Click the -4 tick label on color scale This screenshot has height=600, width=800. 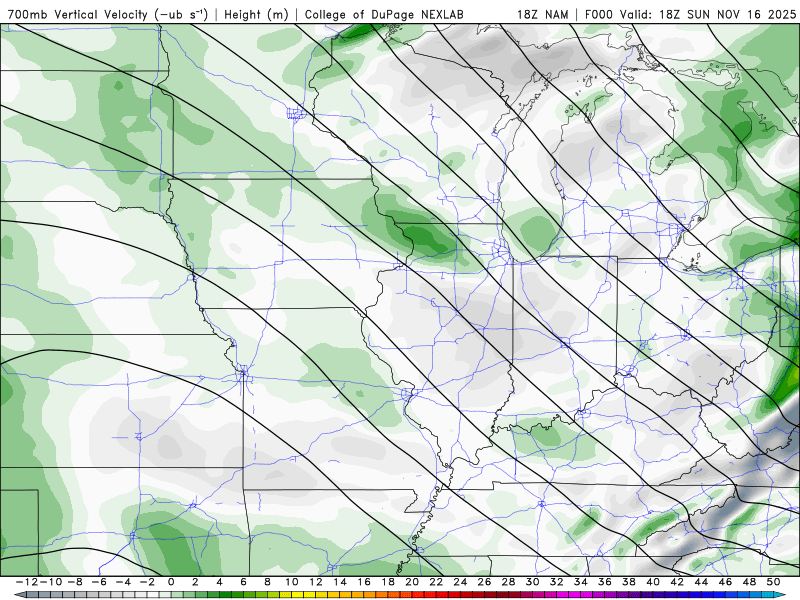click(122, 582)
